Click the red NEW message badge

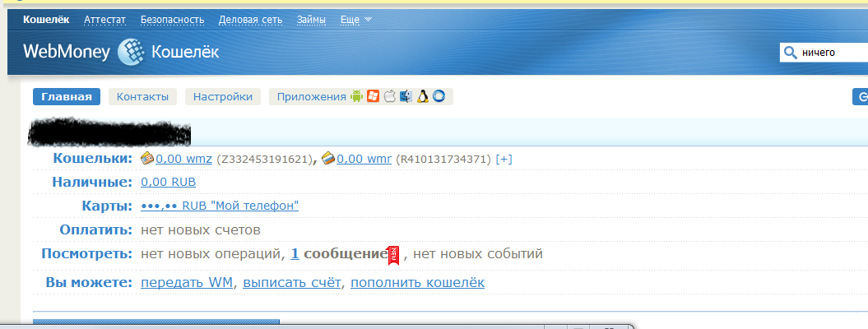pyautogui.click(x=393, y=255)
